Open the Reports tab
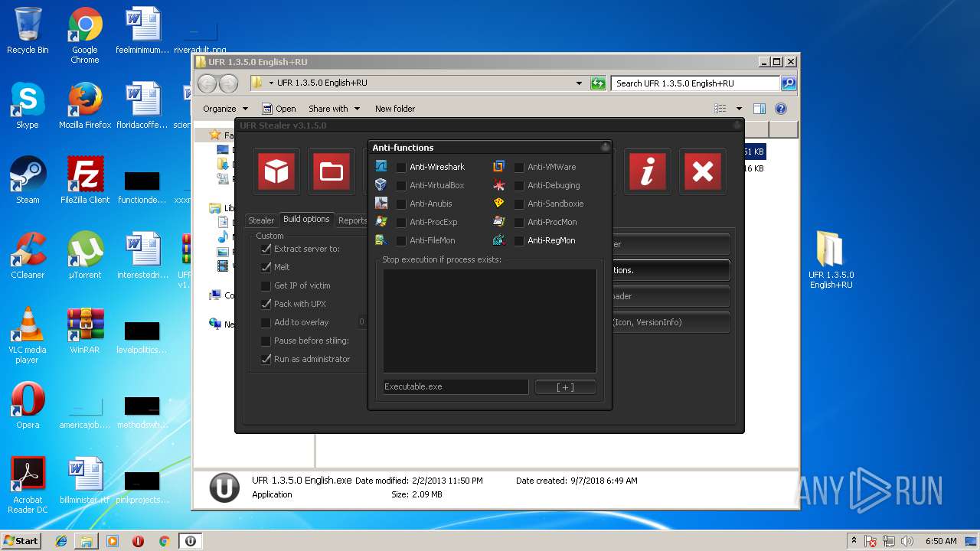 352,220
